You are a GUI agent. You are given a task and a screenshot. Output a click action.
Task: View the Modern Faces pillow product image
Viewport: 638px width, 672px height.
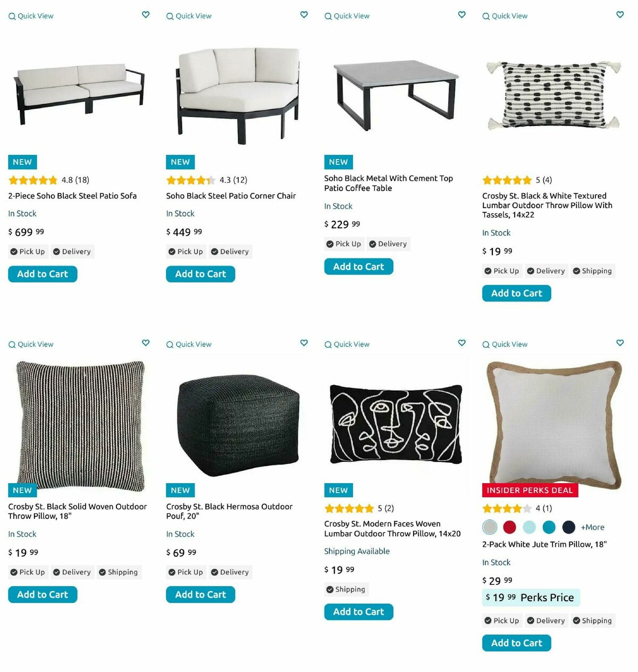point(396,424)
